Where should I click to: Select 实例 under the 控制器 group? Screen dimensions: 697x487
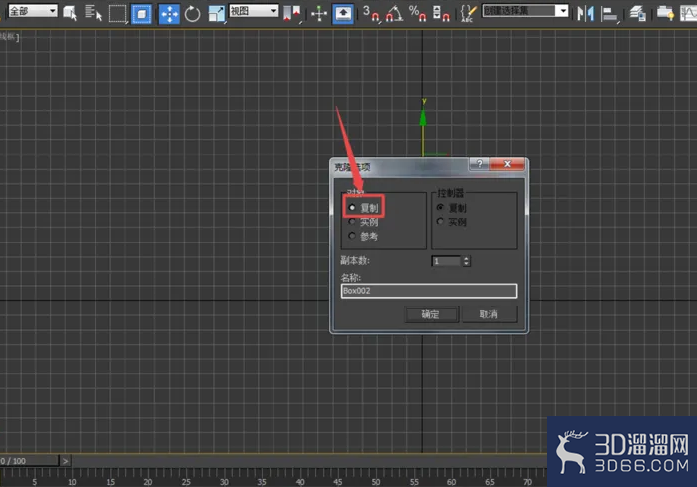click(441, 221)
